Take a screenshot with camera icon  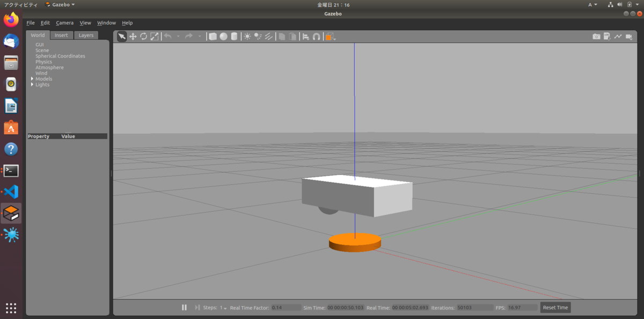tap(596, 37)
